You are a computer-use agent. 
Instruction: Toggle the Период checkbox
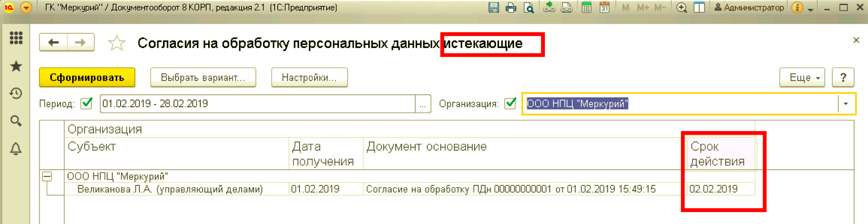[x=86, y=104]
